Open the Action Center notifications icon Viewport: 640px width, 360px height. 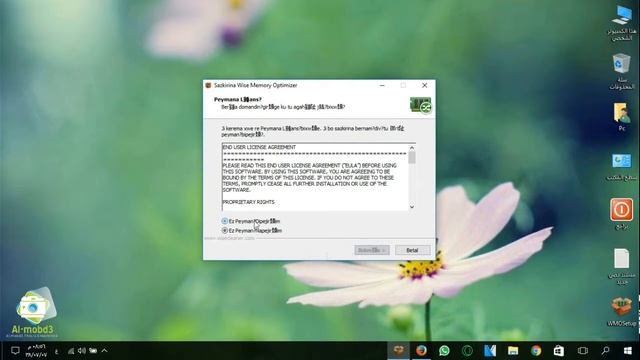pos(15,351)
